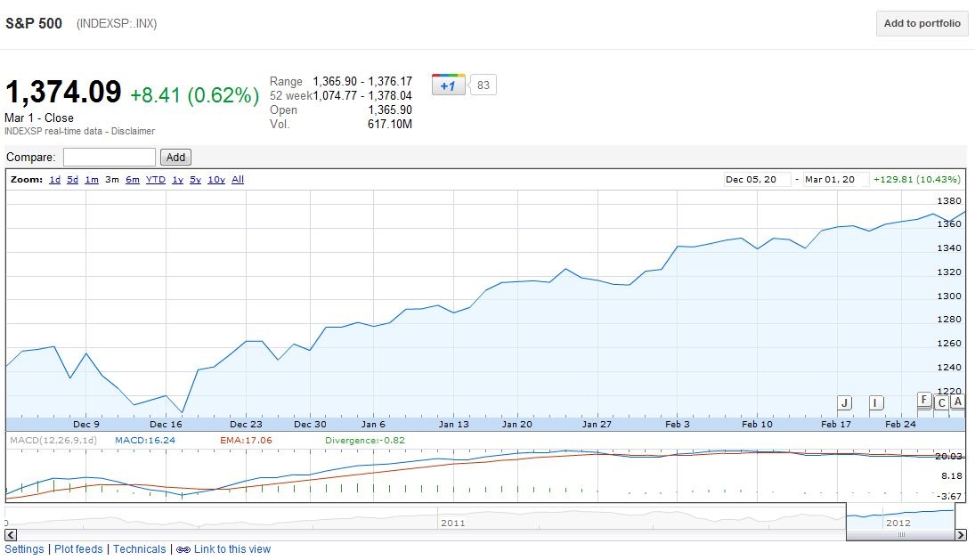Open the Disclaimer link

(x=133, y=131)
